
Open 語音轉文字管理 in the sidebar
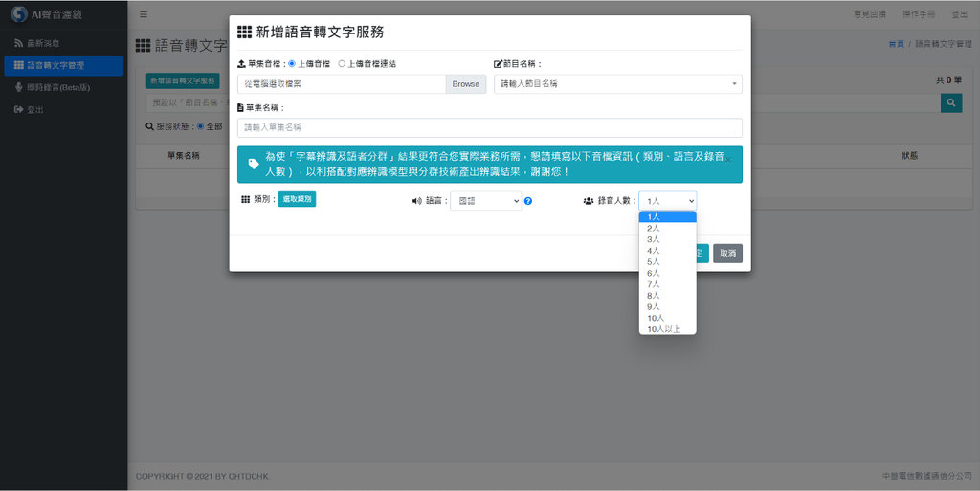tap(64, 66)
